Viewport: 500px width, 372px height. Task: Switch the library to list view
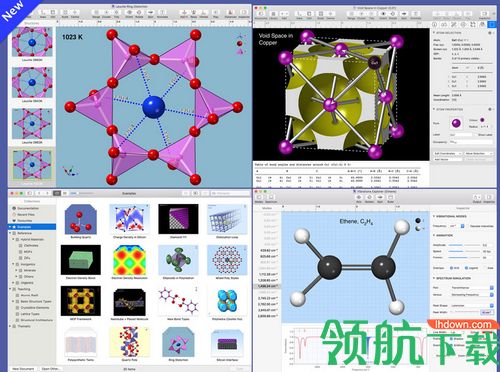point(64,193)
